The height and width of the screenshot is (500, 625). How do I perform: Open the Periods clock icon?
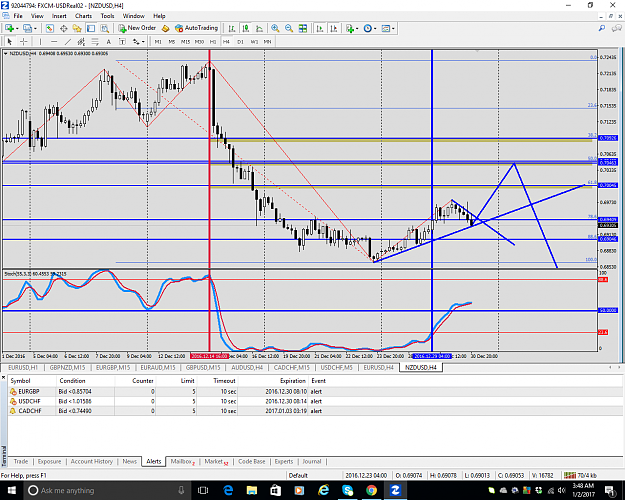(x=368, y=28)
